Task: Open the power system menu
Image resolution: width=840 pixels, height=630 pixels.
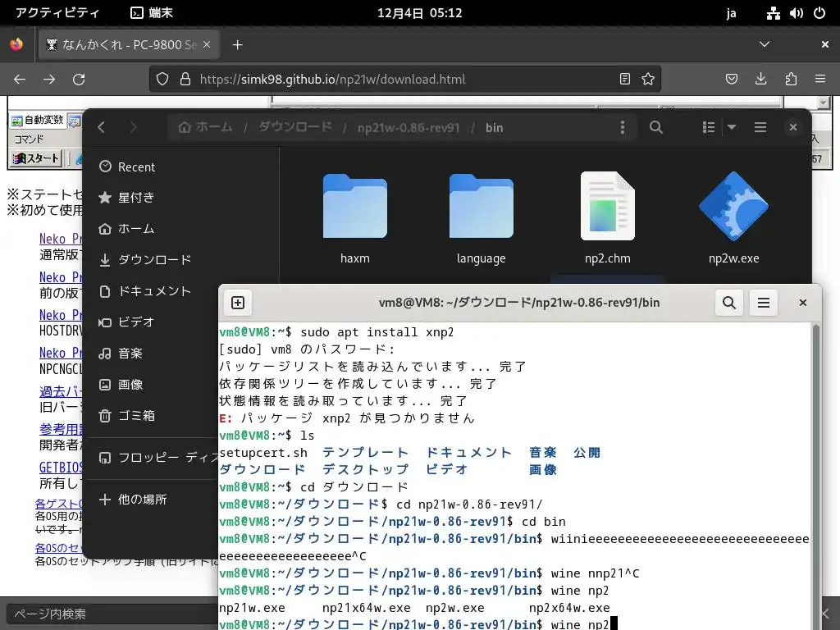Action: coord(819,13)
